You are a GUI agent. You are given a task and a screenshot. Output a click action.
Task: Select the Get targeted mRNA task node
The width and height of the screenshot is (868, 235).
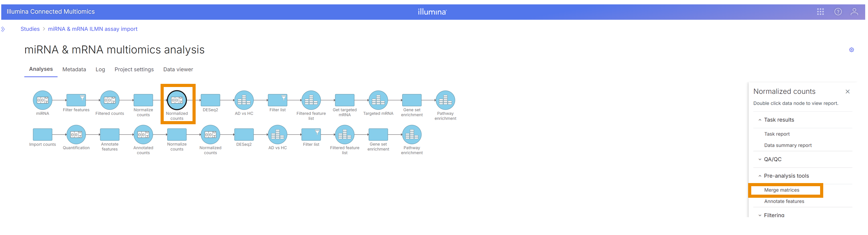click(x=344, y=100)
